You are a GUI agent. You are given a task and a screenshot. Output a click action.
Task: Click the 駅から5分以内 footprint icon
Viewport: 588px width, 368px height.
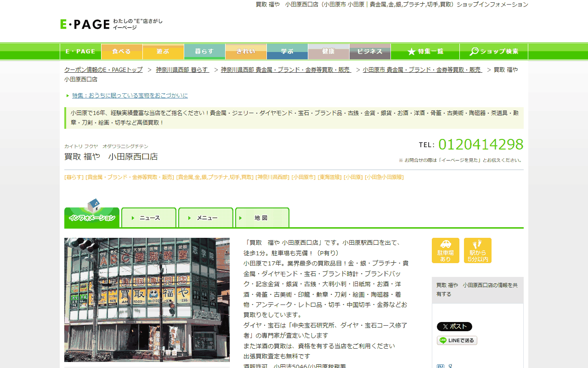478,251
